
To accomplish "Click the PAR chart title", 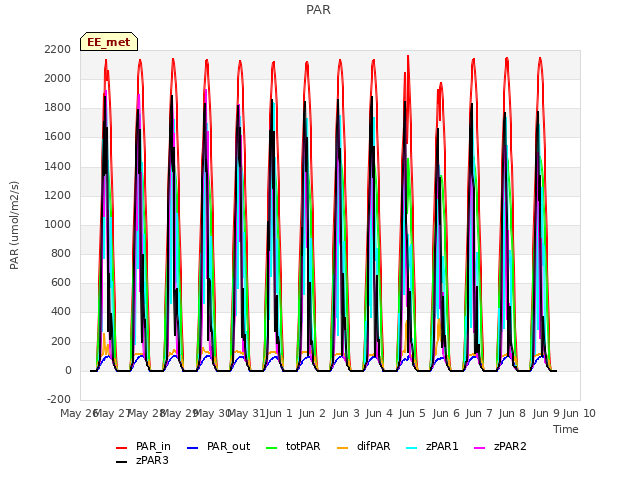I will (x=318, y=10).
